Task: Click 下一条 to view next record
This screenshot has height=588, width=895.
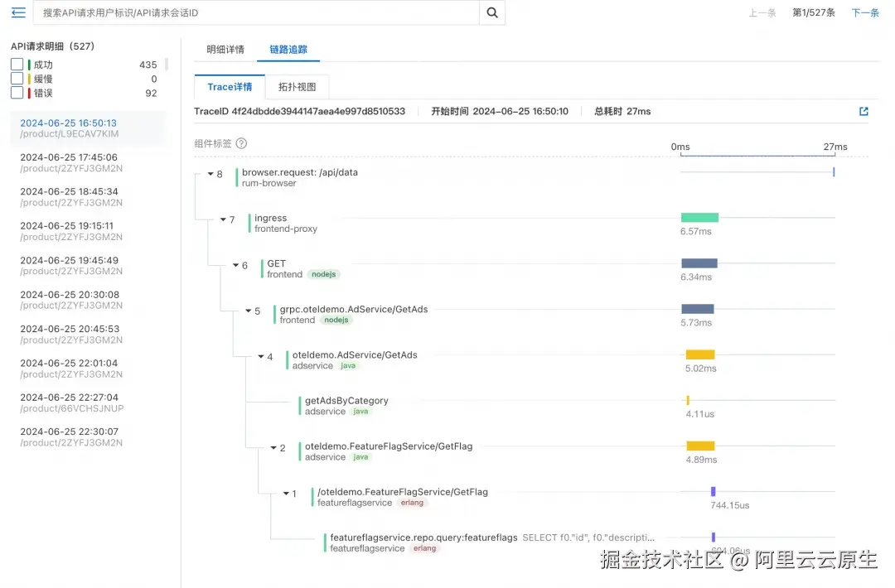Action: click(x=864, y=12)
